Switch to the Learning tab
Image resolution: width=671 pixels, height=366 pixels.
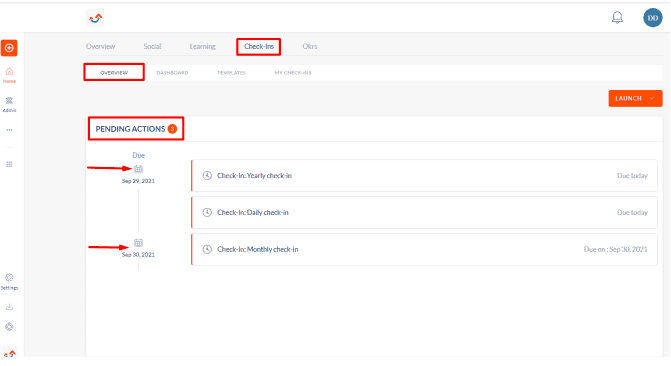click(202, 46)
